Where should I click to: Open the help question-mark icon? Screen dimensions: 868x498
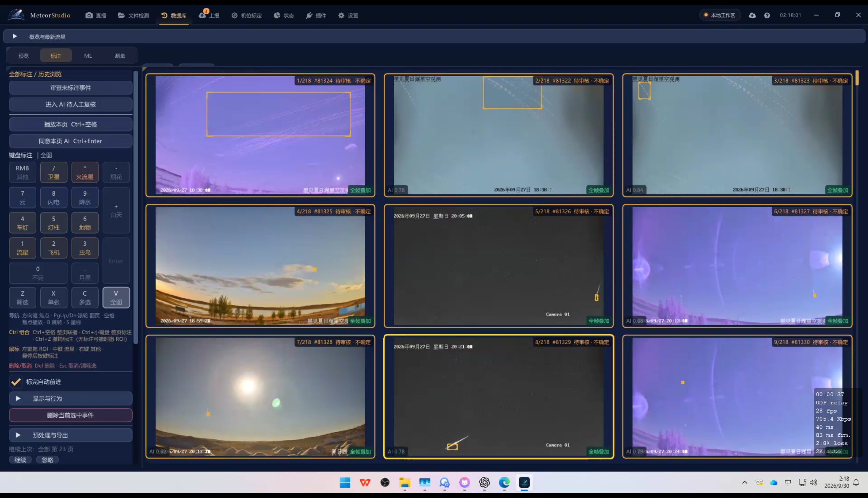(767, 15)
